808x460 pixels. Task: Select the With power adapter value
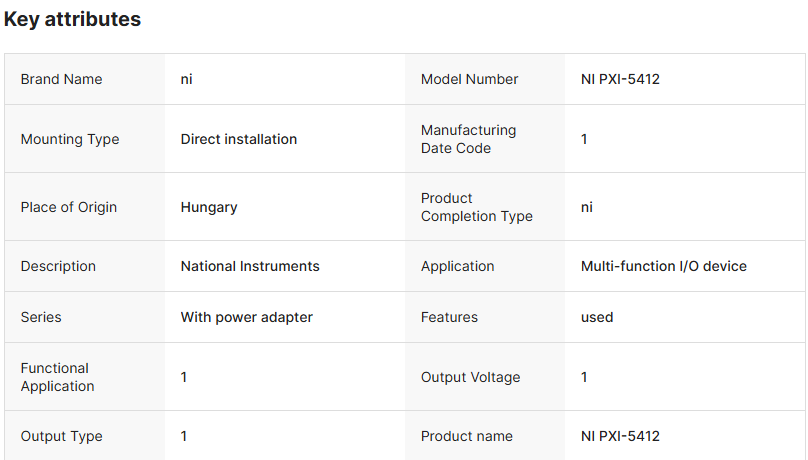coord(246,317)
